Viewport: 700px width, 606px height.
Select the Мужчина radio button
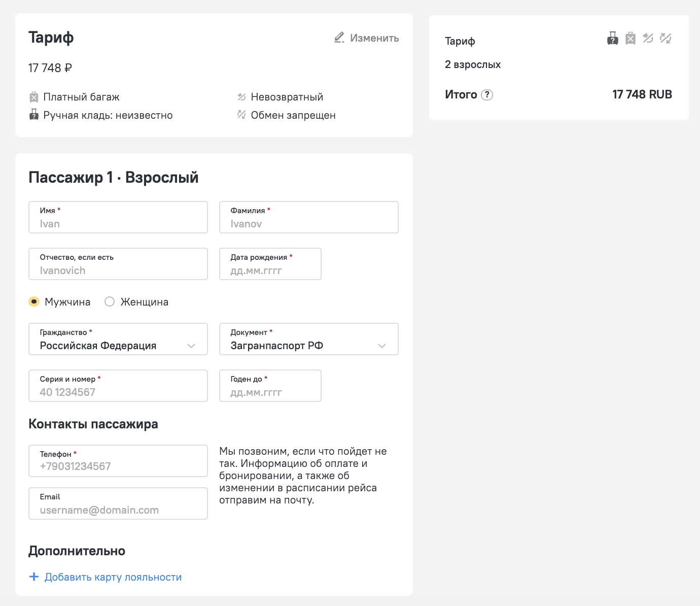click(x=34, y=301)
